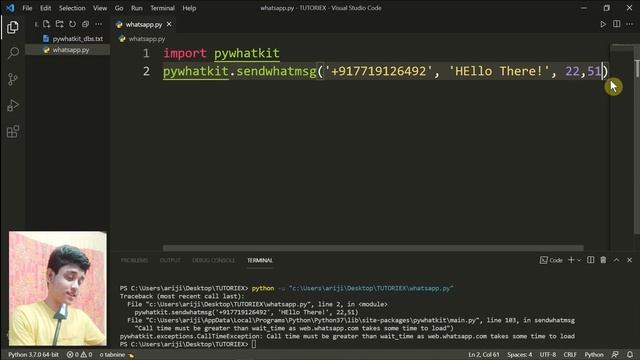Create a new file in explorer
The width and height of the screenshot is (640, 360).
coord(47,24)
